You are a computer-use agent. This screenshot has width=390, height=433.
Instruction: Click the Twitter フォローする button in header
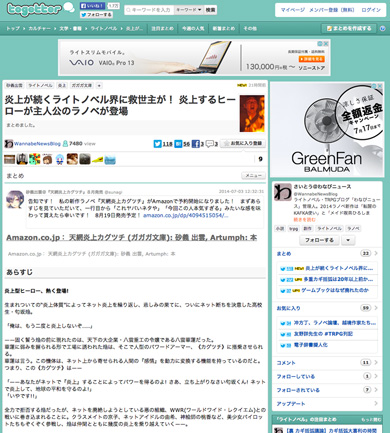pyautogui.click(x=96, y=15)
